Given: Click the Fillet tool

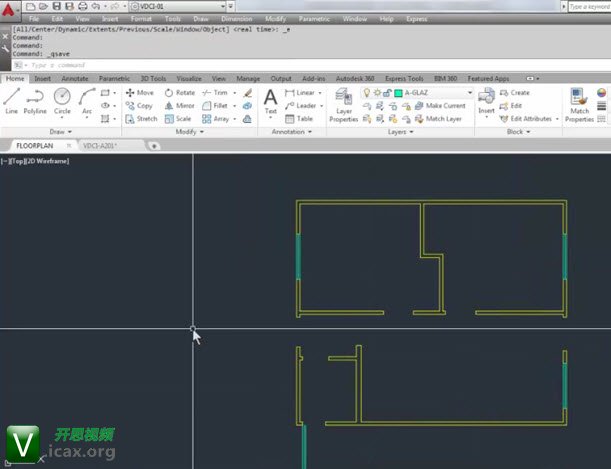Looking at the screenshot, I should click(215, 106).
